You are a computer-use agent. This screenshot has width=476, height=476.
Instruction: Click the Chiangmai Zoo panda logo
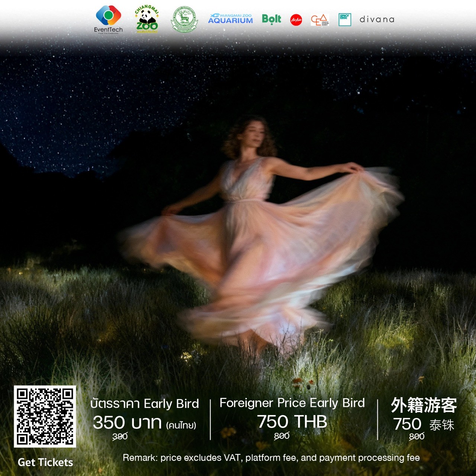[147, 19]
